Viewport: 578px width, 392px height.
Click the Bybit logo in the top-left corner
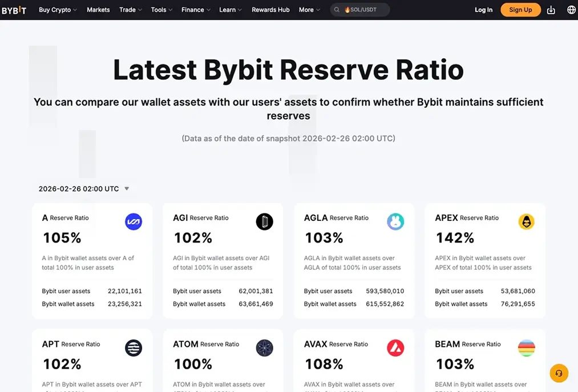[x=14, y=10]
